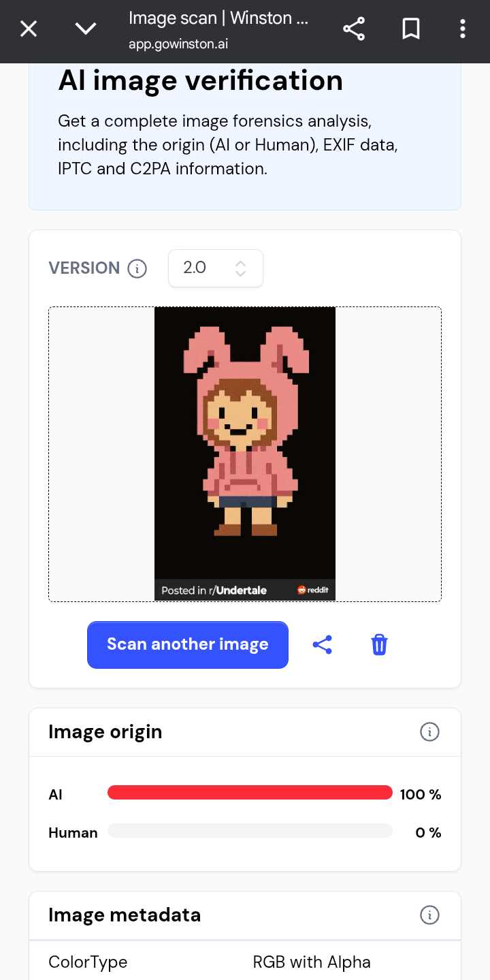Click the red AI probability bar
Image resolution: width=490 pixels, height=980 pixels.
250,793
